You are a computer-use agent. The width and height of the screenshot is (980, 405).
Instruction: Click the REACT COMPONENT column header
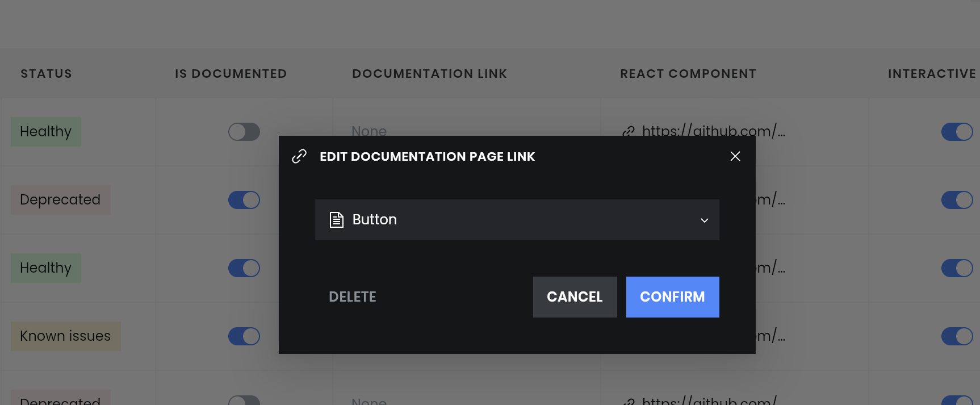point(688,74)
